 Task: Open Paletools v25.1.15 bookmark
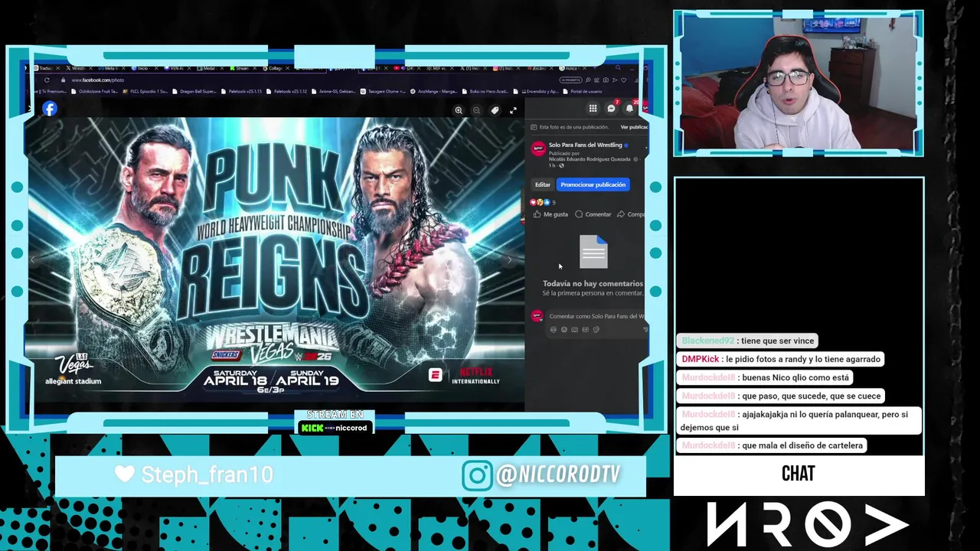[x=241, y=91]
